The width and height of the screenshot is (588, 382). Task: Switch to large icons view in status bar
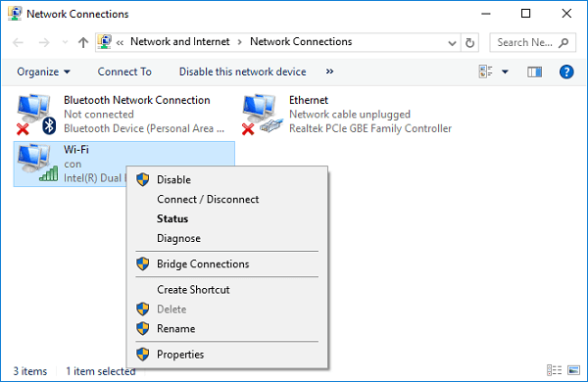click(x=573, y=370)
